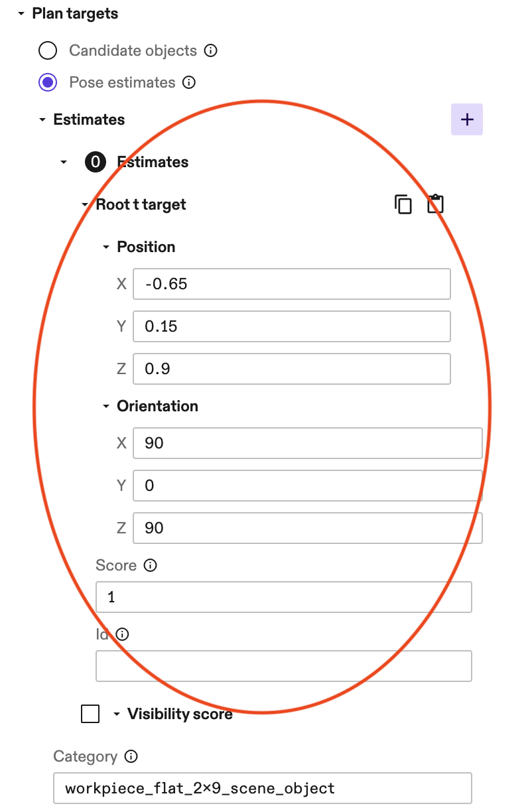Screen dimensions: 532x812
Task: Add a new estimate with the plus icon
Action: point(467,119)
